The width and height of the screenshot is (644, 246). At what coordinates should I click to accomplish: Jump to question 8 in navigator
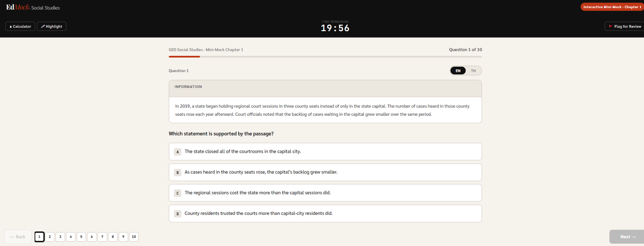coord(113,237)
